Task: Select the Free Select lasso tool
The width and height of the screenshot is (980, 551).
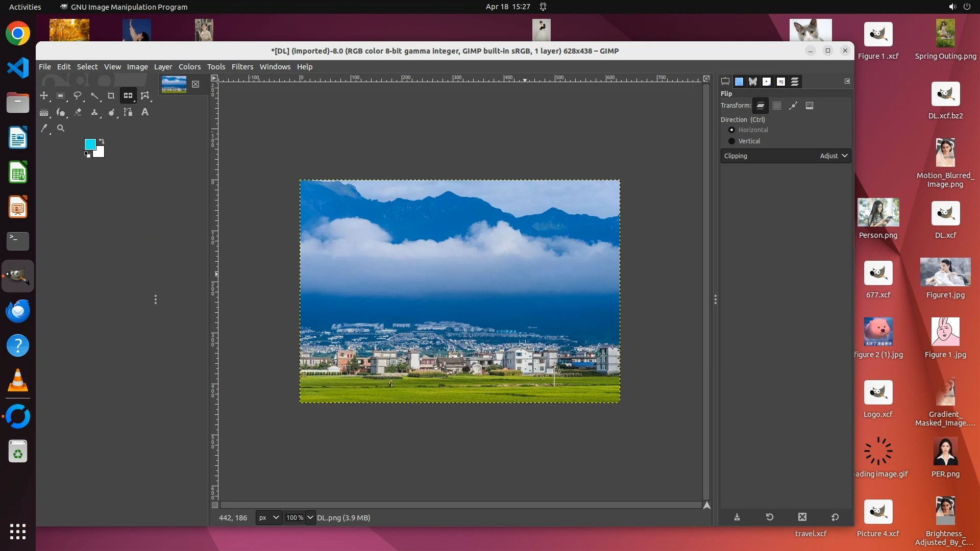Action: [x=78, y=95]
